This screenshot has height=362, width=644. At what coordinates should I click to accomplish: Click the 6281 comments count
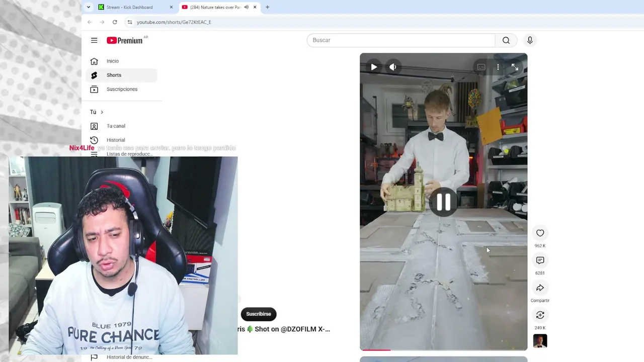click(x=540, y=273)
